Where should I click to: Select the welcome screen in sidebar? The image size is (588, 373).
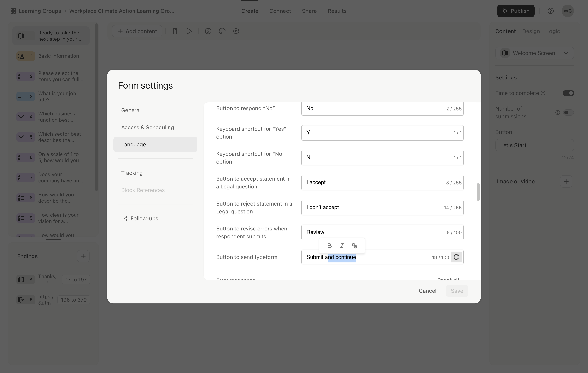coord(51,36)
